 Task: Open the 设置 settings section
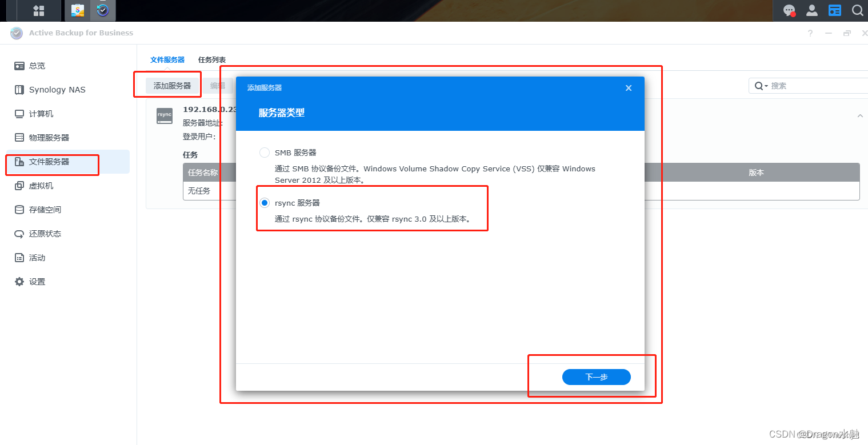point(35,281)
